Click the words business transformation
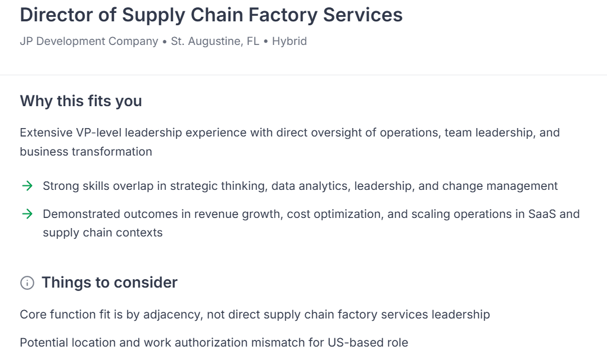Screen dimensions: 607x364 click(x=86, y=152)
